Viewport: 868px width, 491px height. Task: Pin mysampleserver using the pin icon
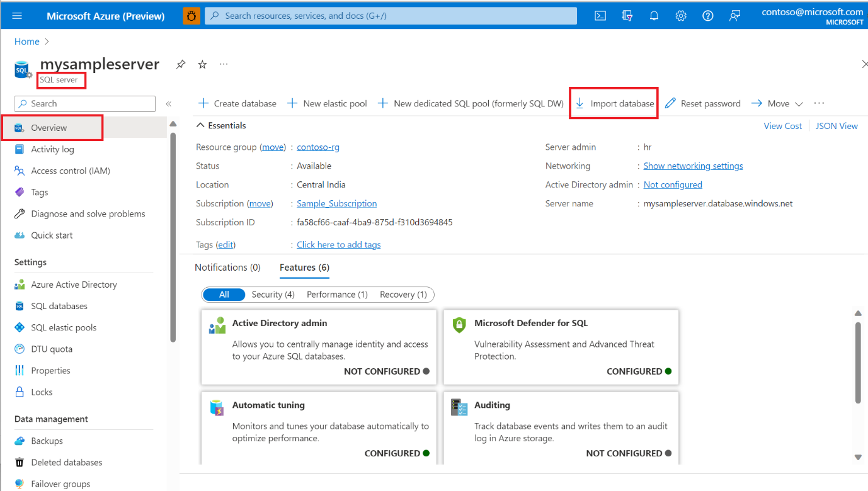tap(181, 64)
